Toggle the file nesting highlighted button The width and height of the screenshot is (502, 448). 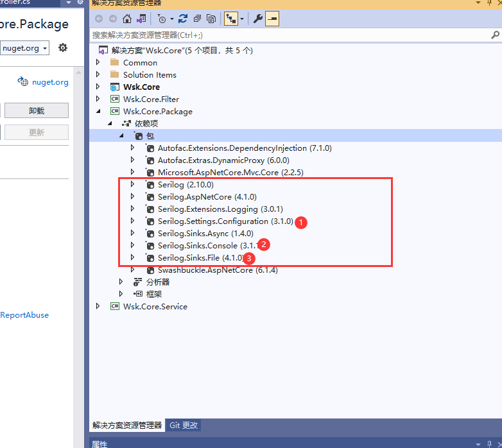(x=231, y=19)
